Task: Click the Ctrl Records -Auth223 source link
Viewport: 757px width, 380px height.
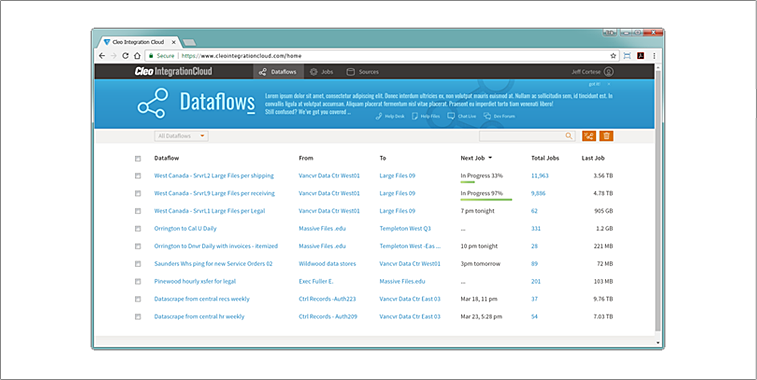Action: pyautogui.click(x=327, y=299)
